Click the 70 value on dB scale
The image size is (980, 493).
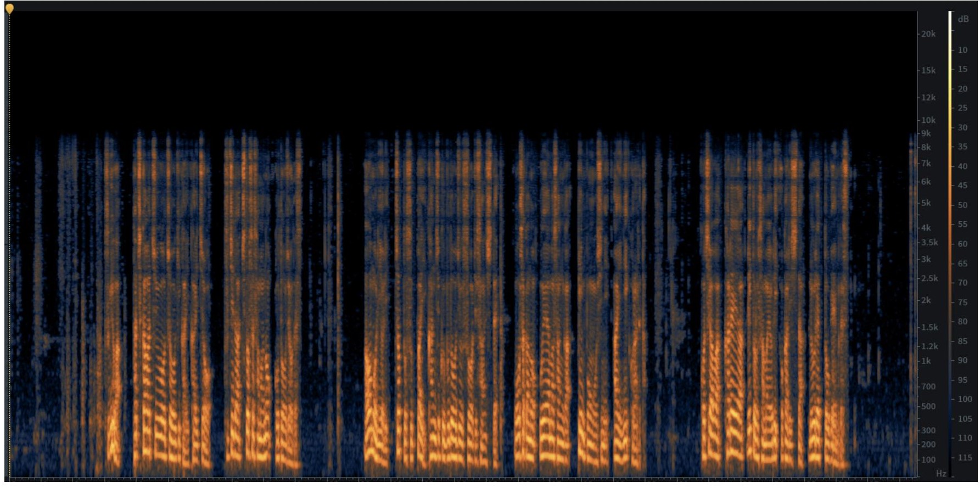click(963, 283)
